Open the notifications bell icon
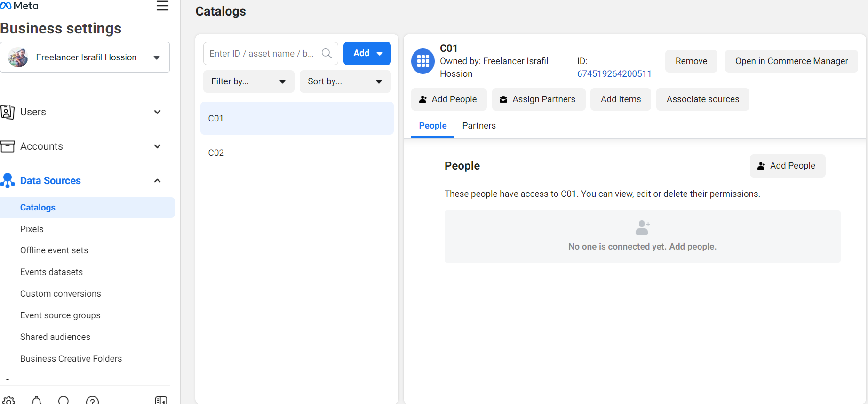868x404 pixels. coord(36,400)
